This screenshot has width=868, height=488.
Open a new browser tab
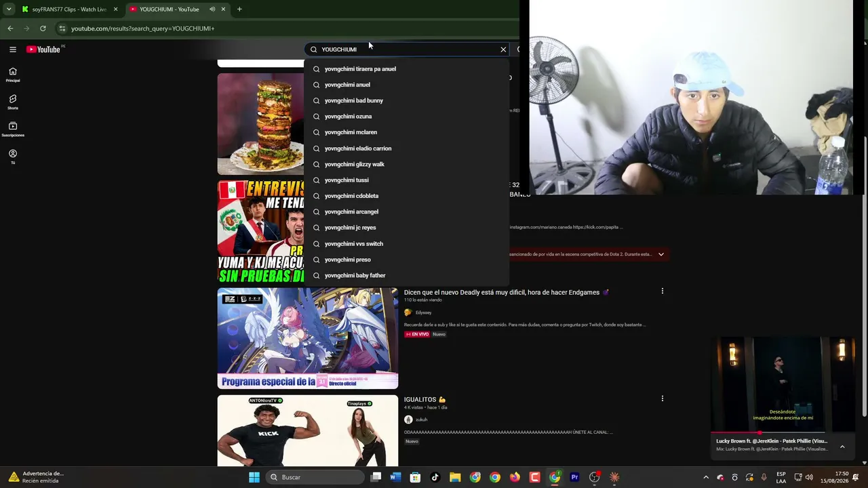239,9
